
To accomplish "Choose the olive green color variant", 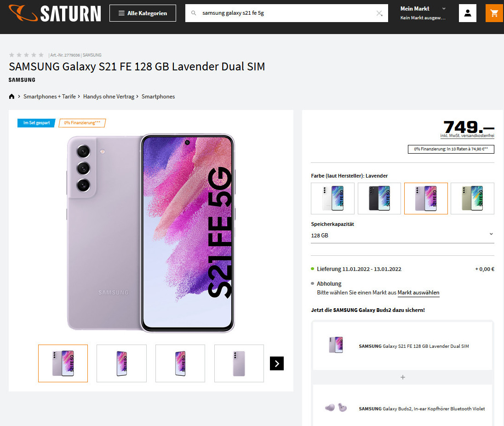I will click(x=472, y=198).
